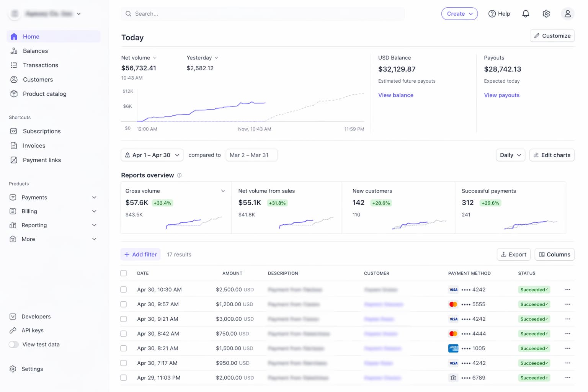Open the notifications bell
Image resolution: width=588 pixels, height=392 pixels.
point(526,14)
